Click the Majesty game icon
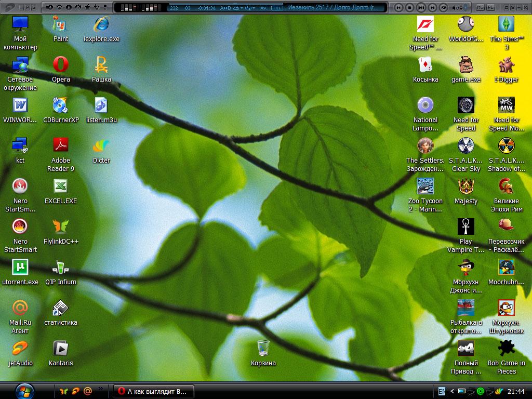 pos(466,187)
